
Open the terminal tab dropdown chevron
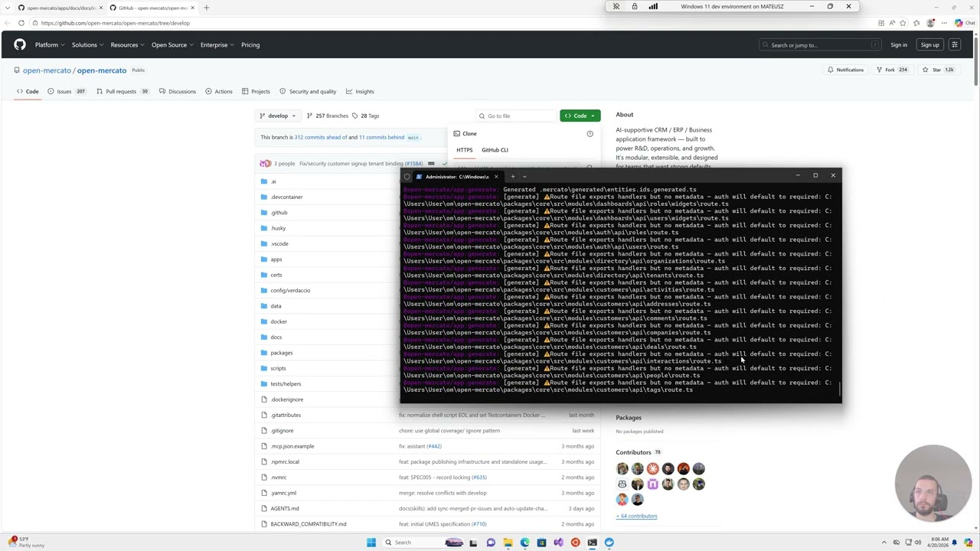tap(524, 177)
